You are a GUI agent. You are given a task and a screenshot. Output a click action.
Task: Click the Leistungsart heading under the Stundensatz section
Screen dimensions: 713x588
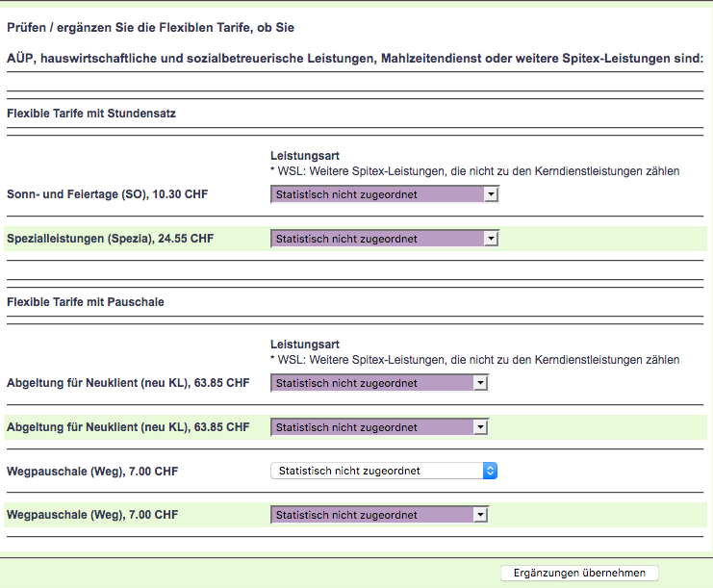(x=305, y=156)
